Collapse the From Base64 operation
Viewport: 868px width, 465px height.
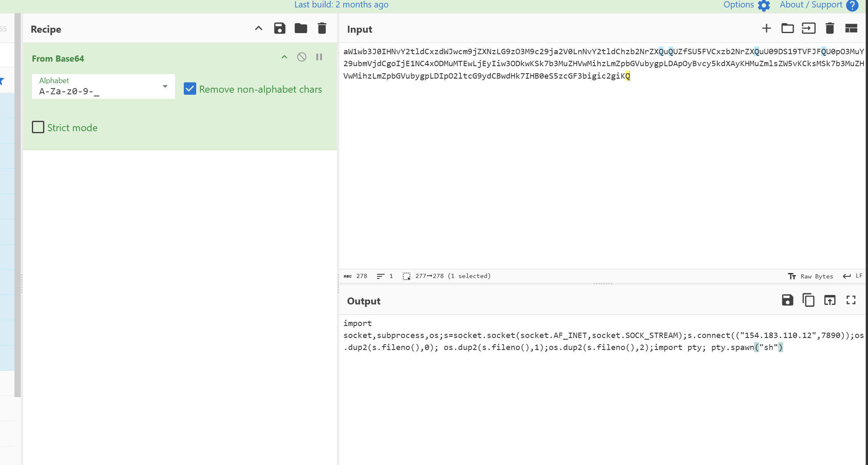[x=284, y=57]
